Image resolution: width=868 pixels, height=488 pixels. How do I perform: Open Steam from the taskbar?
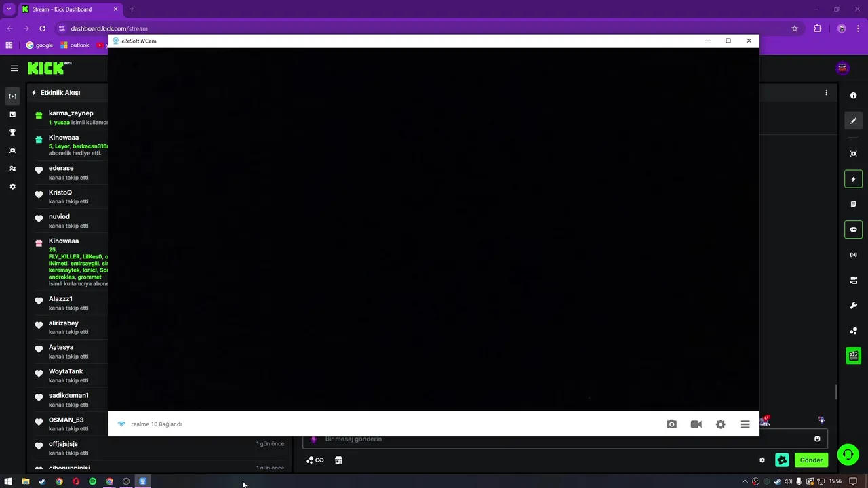point(42,481)
